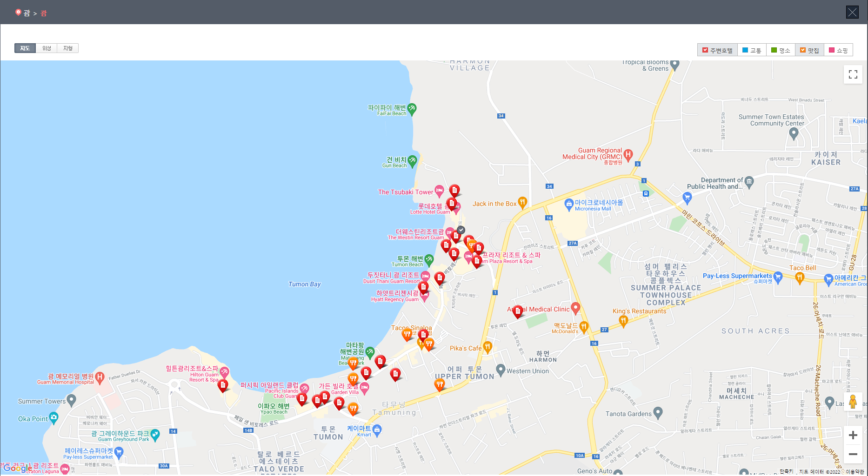Click the FaiFai Beach marker

(x=412, y=109)
